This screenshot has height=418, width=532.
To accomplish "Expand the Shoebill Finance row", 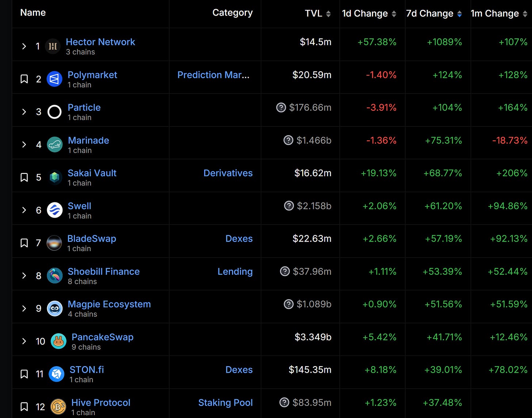I will tap(24, 275).
